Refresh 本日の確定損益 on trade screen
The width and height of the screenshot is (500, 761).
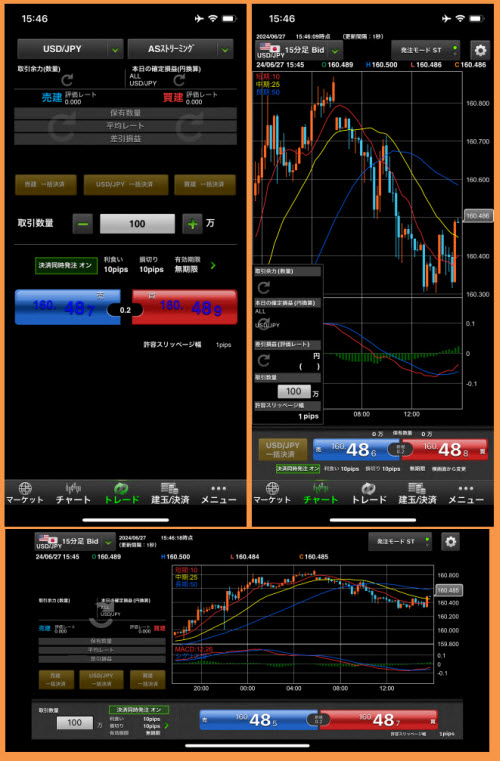coord(179,80)
